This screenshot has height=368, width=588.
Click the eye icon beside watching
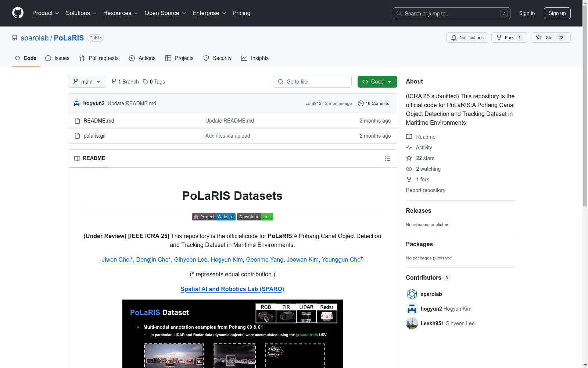tap(409, 169)
